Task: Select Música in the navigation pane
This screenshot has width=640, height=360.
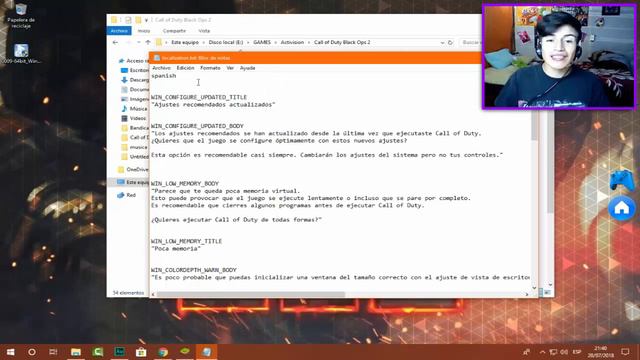Action: click(x=134, y=109)
